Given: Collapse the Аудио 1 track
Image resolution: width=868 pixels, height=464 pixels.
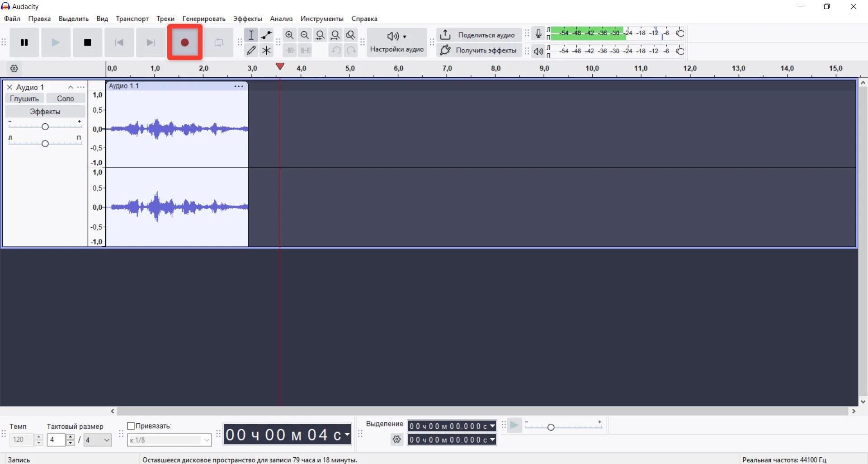Looking at the screenshot, I should click(71, 87).
